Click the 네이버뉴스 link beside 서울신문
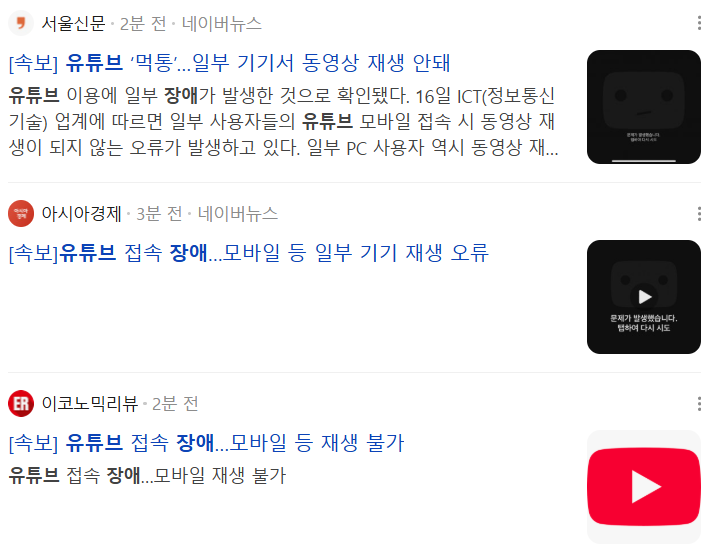Screen dimensions: 707x554 pyautogui.click(x=221, y=23)
